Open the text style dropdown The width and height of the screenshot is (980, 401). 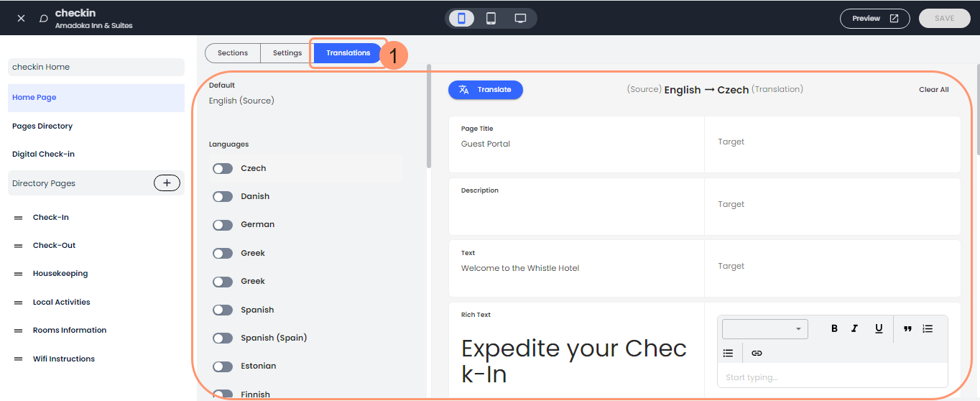pos(764,329)
